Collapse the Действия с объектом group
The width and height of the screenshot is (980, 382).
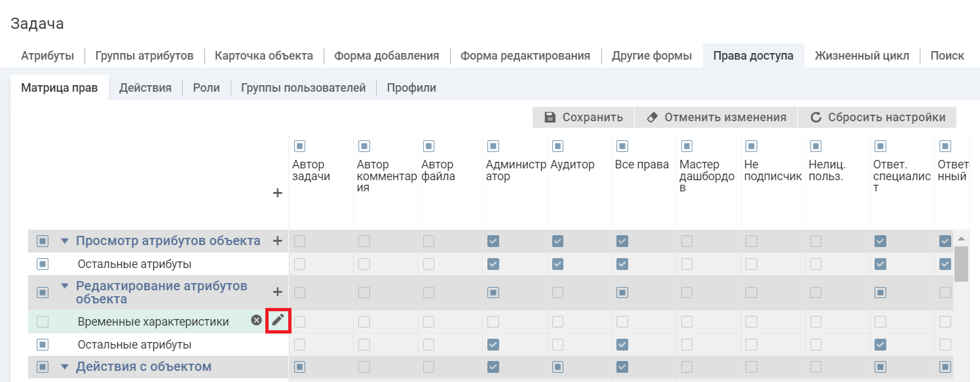[x=64, y=367]
